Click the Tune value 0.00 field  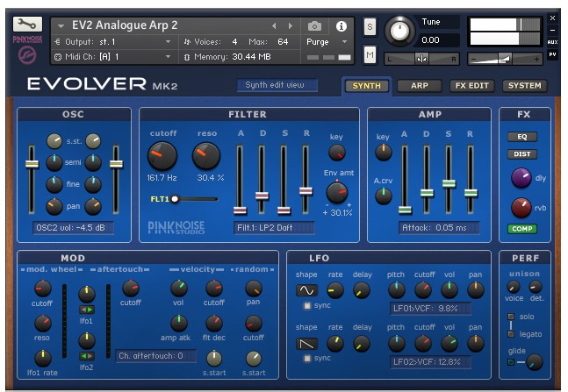pyautogui.click(x=439, y=39)
